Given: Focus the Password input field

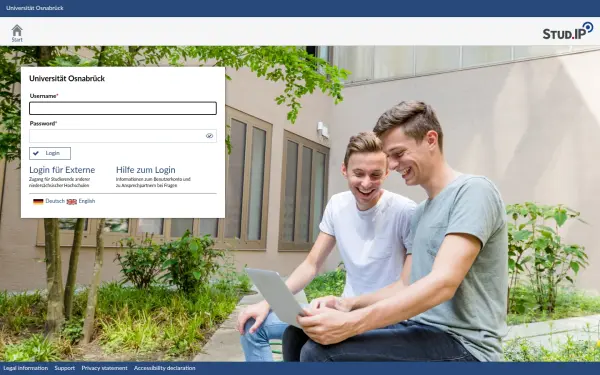Looking at the screenshot, I should [123, 136].
